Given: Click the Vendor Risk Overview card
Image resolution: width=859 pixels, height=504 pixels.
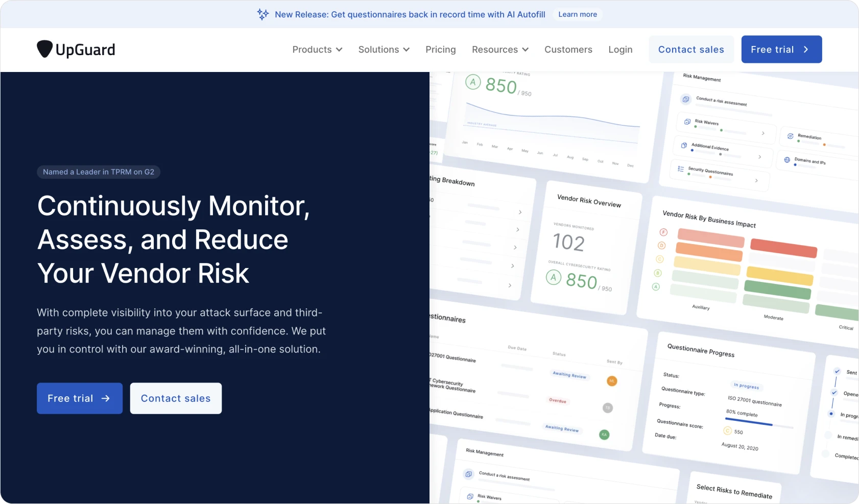Looking at the screenshot, I should (x=585, y=248).
